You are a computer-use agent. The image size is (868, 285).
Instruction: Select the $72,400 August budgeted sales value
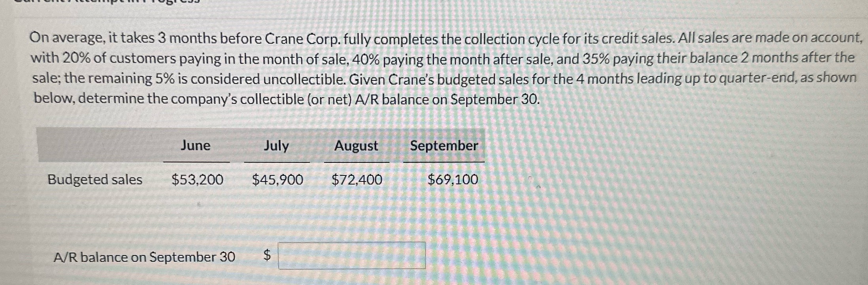tap(356, 180)
